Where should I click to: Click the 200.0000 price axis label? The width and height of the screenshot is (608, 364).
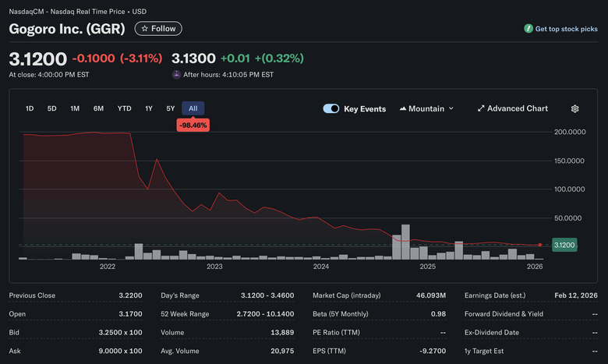coord(570,132)
